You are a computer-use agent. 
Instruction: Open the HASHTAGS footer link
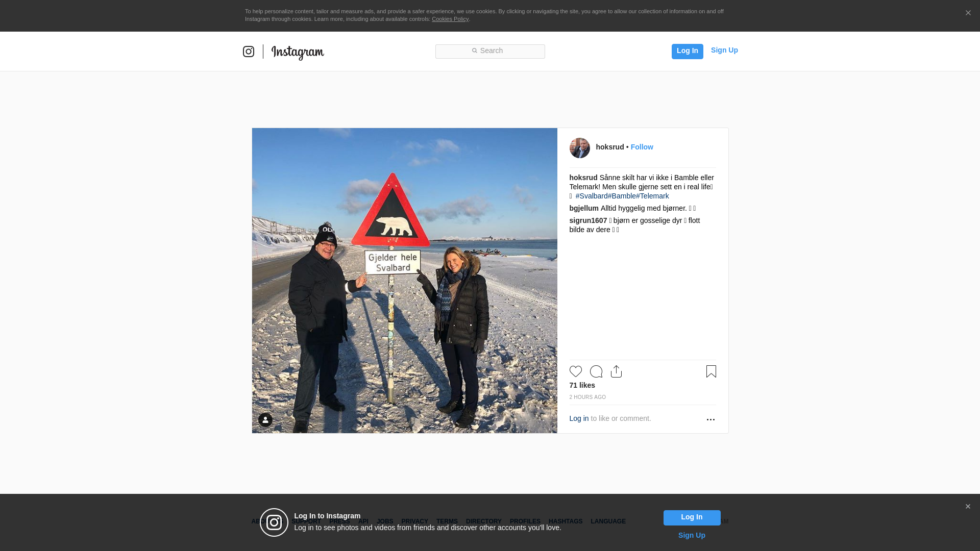[565, 521]
